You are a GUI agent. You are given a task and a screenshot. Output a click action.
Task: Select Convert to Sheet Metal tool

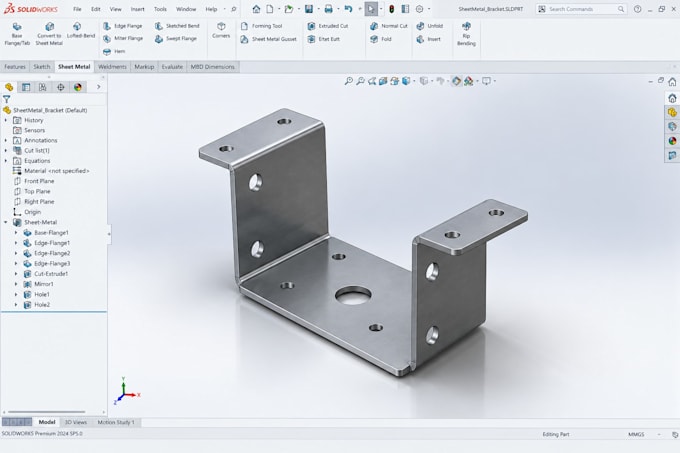coord(49,34)
